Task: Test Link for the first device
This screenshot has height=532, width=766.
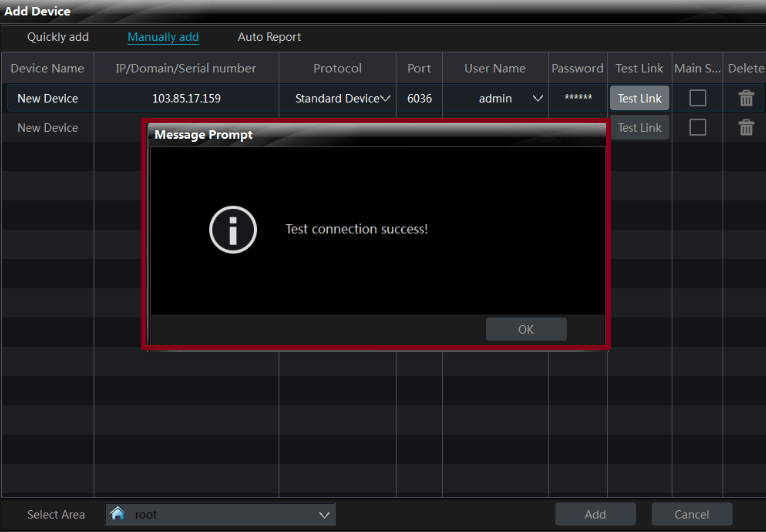Action: pyautogui.click(x=639, y=98)
